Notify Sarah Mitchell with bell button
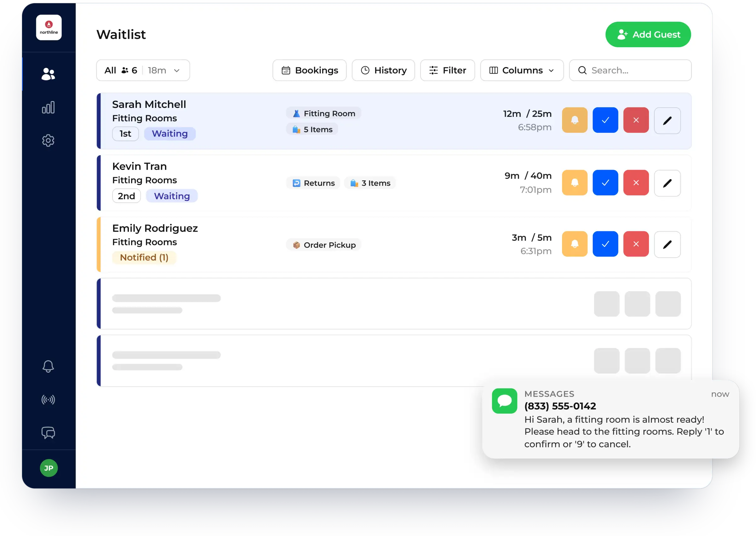This screenshot has width=756, height=536. (x=575, y=120)
